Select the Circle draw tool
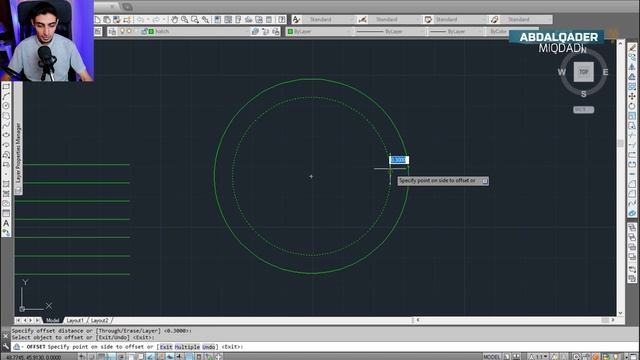This screenshot has height=360, width=640. click(6, 106)
